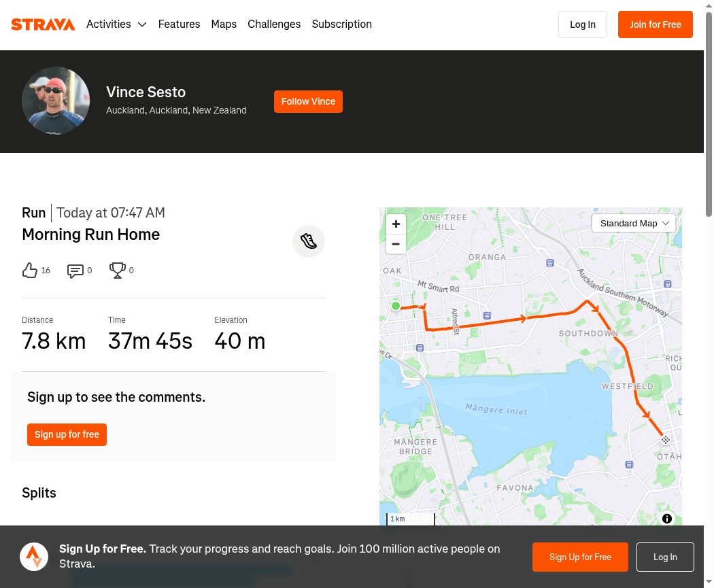
Task: Open the Standard Map style dropdown
Action: (633, 224)
